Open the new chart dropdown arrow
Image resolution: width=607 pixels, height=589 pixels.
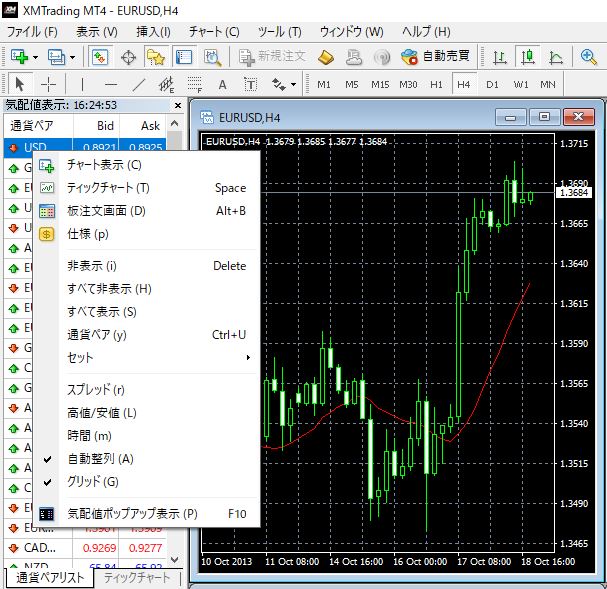36,58
